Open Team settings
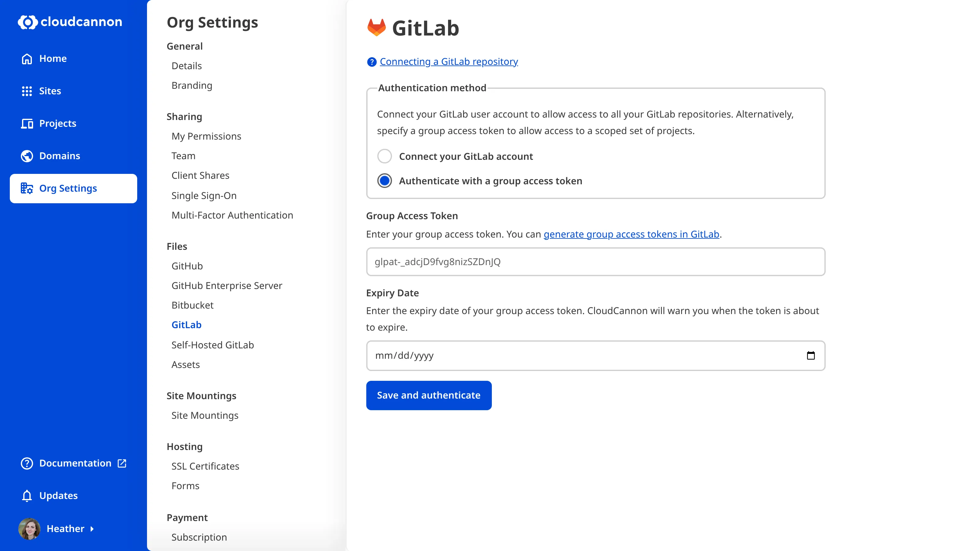 tap(183, 156)
